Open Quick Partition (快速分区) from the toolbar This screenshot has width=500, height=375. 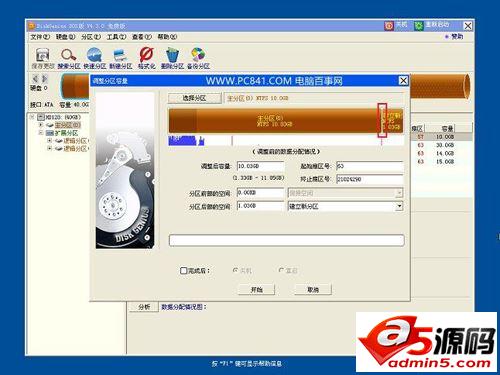point(94,55)
